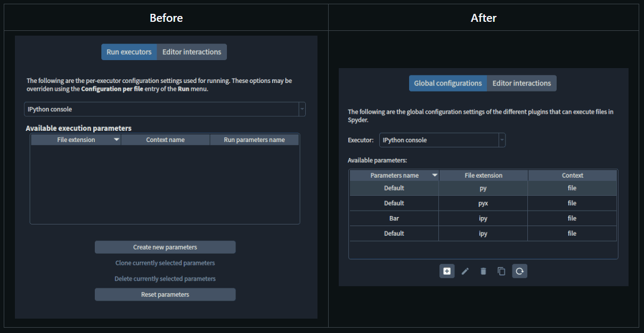Open the Executor combo box in After panel
Viewport: 644px width, 333px height.
coord(501,140)
